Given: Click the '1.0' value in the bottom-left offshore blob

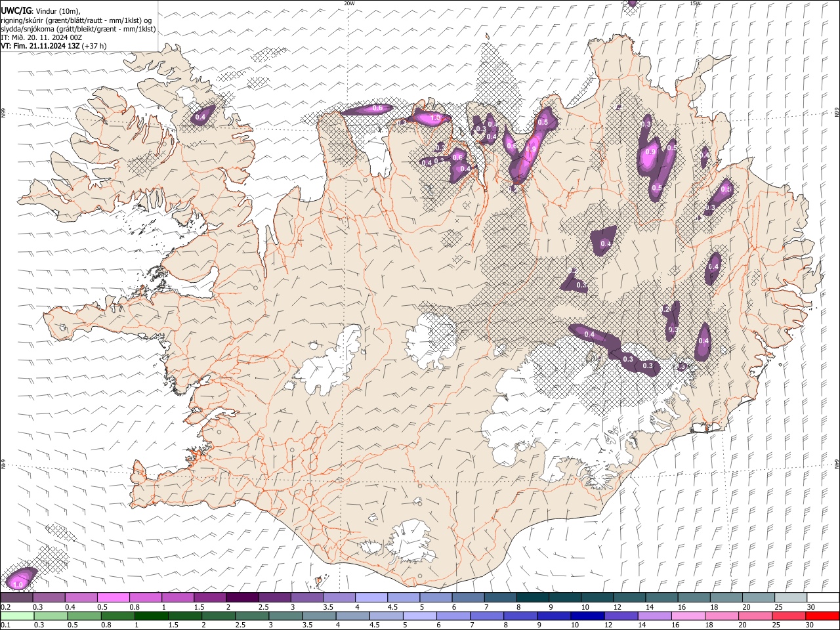Looking at the screenshot, I should click(x=18, y=584).
